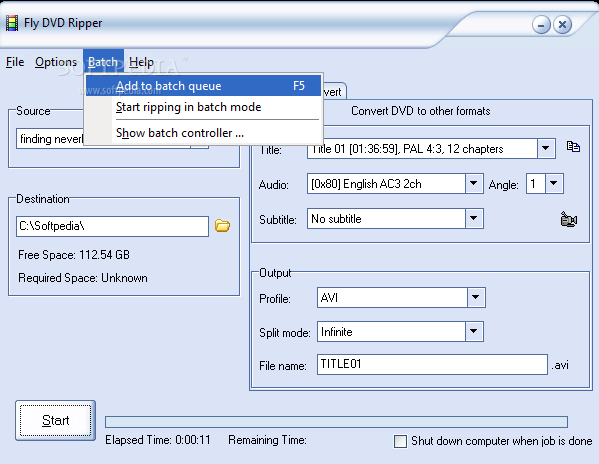Open the Subtitle dropdown arrow
This screenshot has width=599, height=464.
[474, 218]
